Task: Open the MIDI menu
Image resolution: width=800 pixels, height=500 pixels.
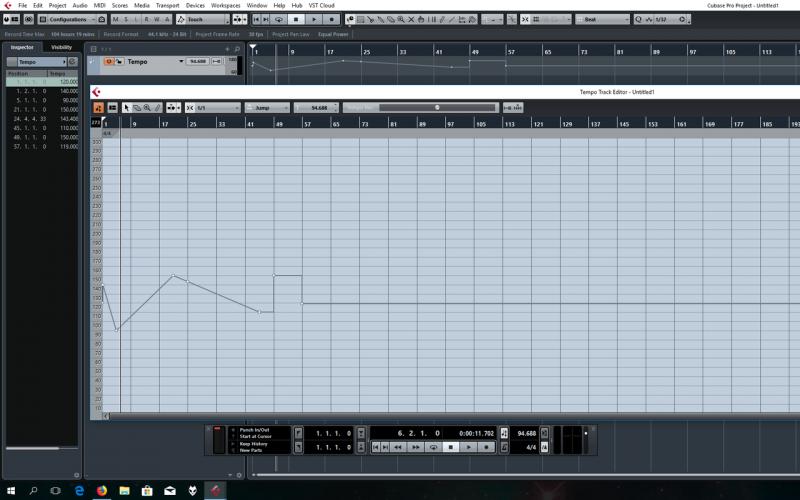Action: click(x=99, y=5)
